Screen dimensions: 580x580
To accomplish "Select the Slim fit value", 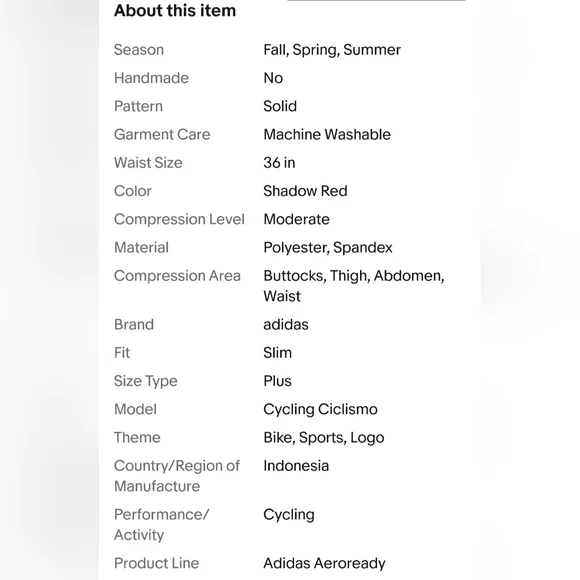I will tap(277, 353).
